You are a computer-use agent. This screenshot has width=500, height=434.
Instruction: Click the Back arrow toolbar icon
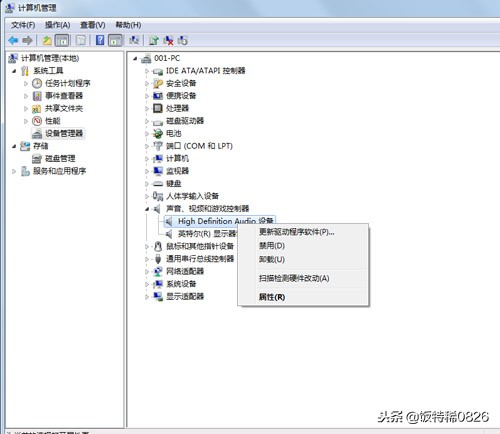pyautogui.click(x=13, y=40)
